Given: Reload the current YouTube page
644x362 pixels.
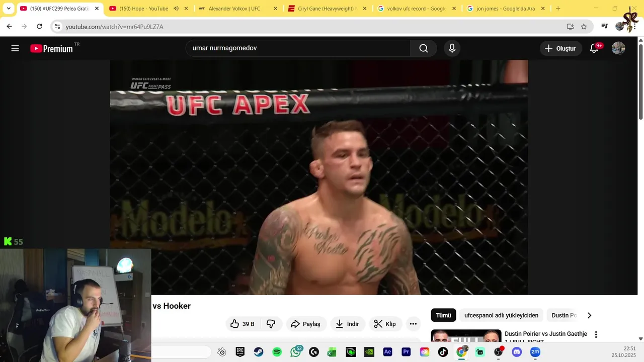Looking at the screenshot, I should [x=39, y=27].
